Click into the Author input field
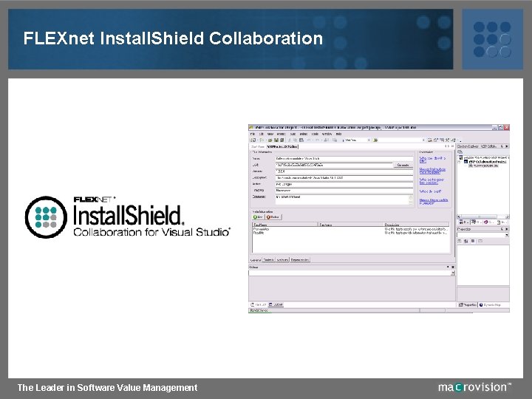Viewport: 532px width, 399px height. 344,184
